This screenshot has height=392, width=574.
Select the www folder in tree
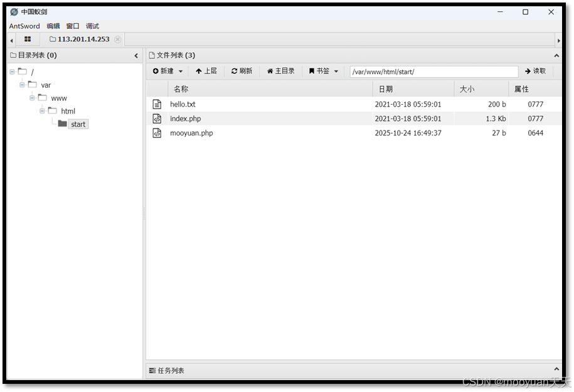tap(59, 98)
